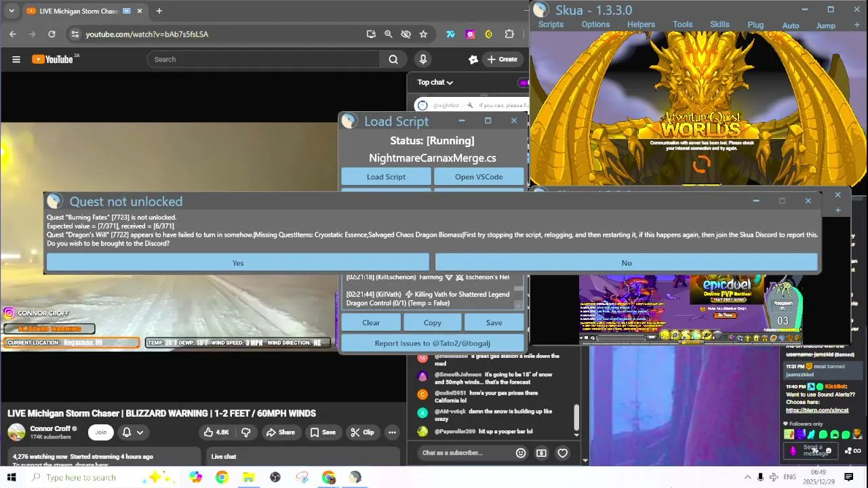Share the live stream video
Viewport: 868px width, 488px height.
280,432
